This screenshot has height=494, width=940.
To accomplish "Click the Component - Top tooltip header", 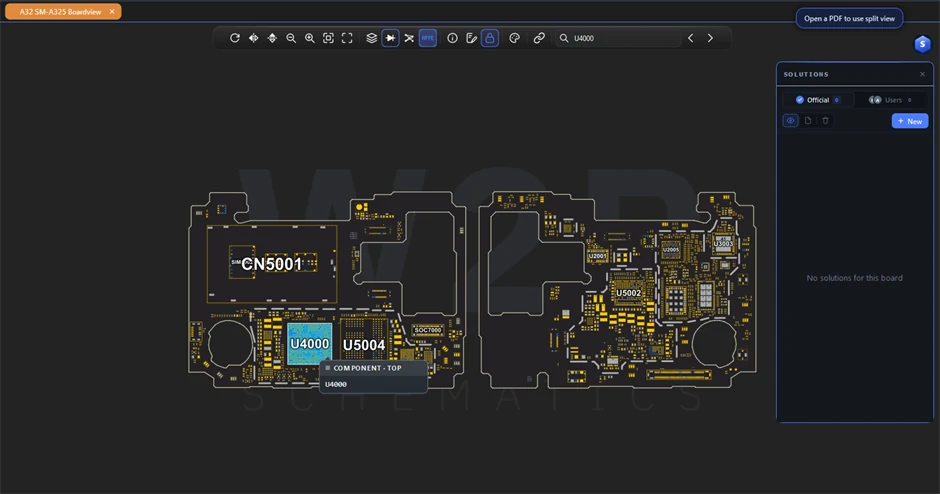I will [x=373, y=368].
